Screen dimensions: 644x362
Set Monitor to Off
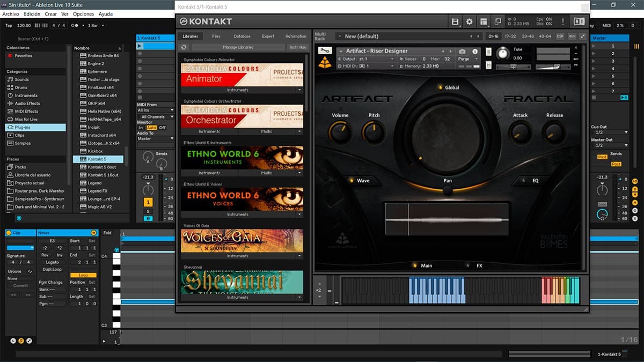click(x=162, y=128)
